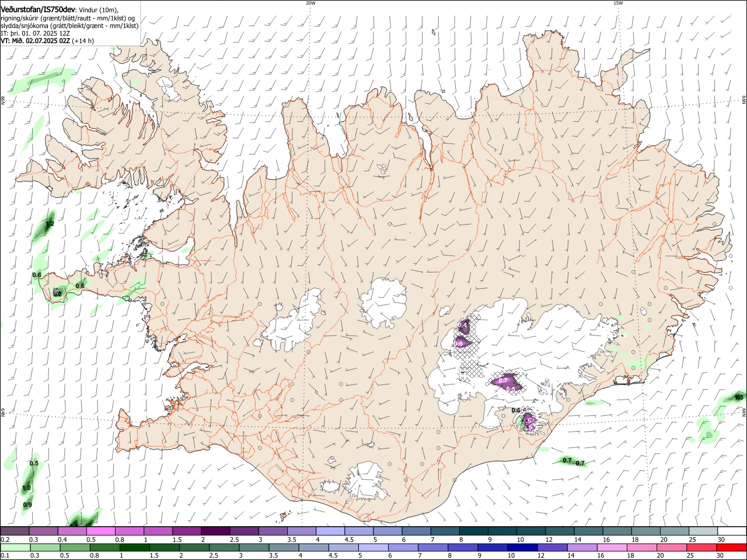Pick the pale green 0.1–0.3 rain legend swatch

click(15, 547)
